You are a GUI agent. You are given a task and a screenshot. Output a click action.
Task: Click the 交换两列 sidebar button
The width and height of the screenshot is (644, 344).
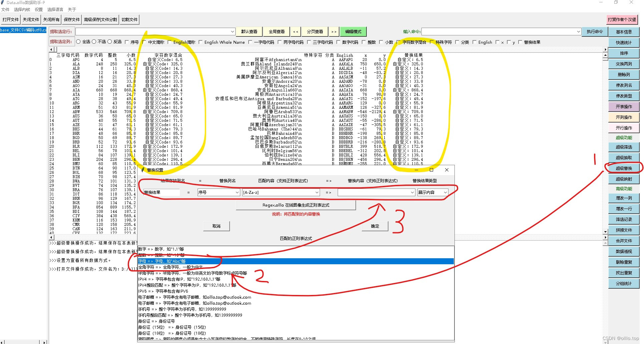(x=624, y=64)
